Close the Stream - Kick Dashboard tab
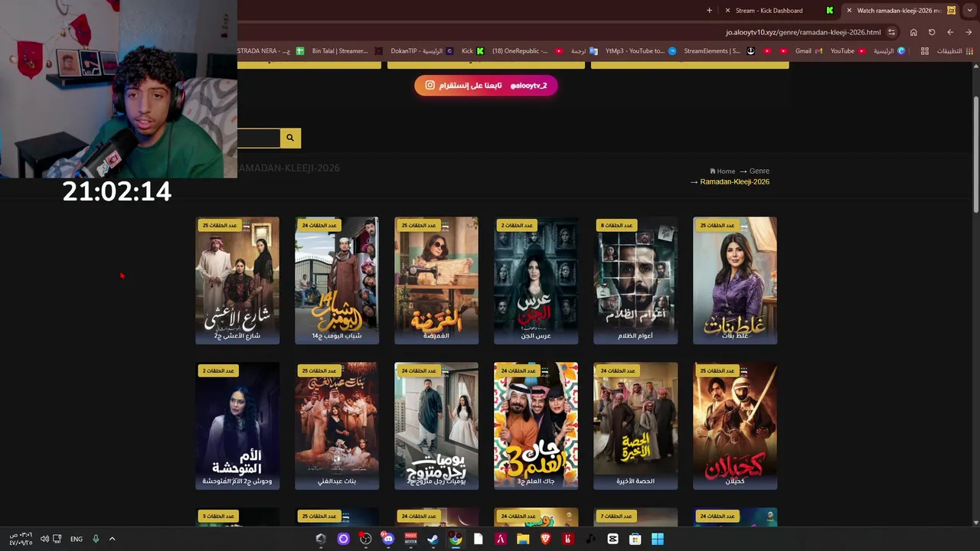This screenshot has width=980, height=551. coord(728,11)
